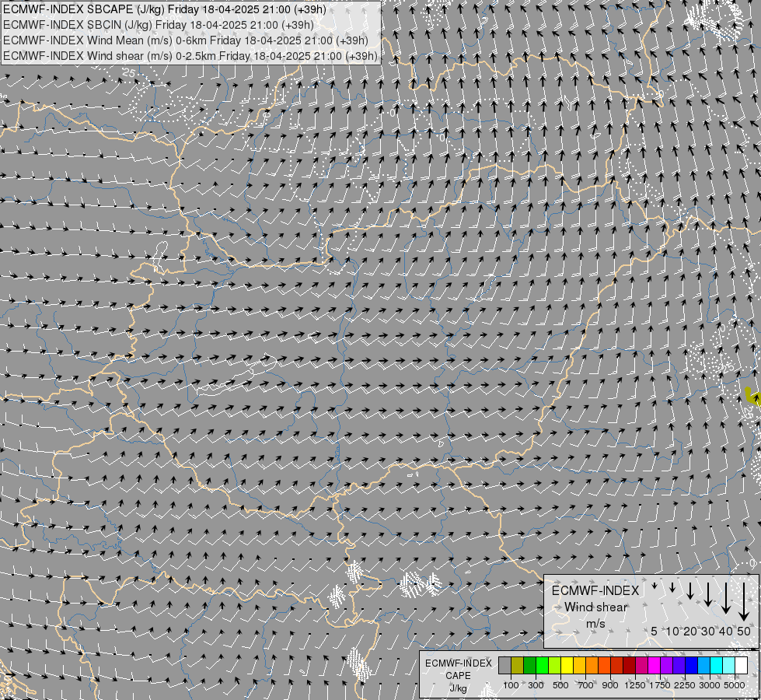Image resolution: width=761 pixels, height=700 pixels.
Task: Select the olive CAPE legend swatch
Action: [518, 666]
